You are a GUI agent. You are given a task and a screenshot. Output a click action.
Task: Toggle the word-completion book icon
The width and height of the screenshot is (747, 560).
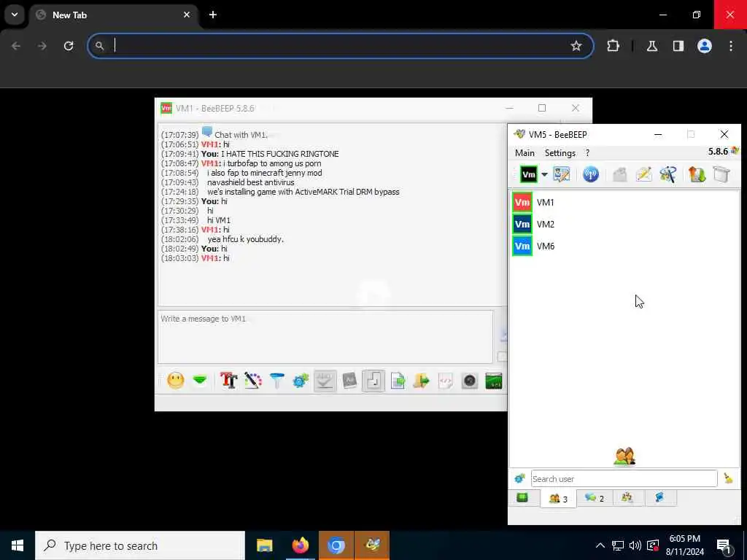pyautogui.click(x=349, y=381)
